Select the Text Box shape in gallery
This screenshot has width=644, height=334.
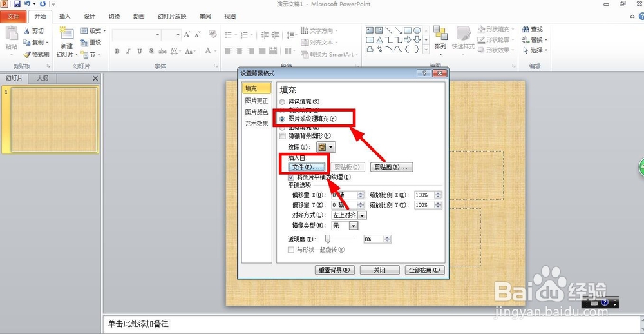point(370,30)
